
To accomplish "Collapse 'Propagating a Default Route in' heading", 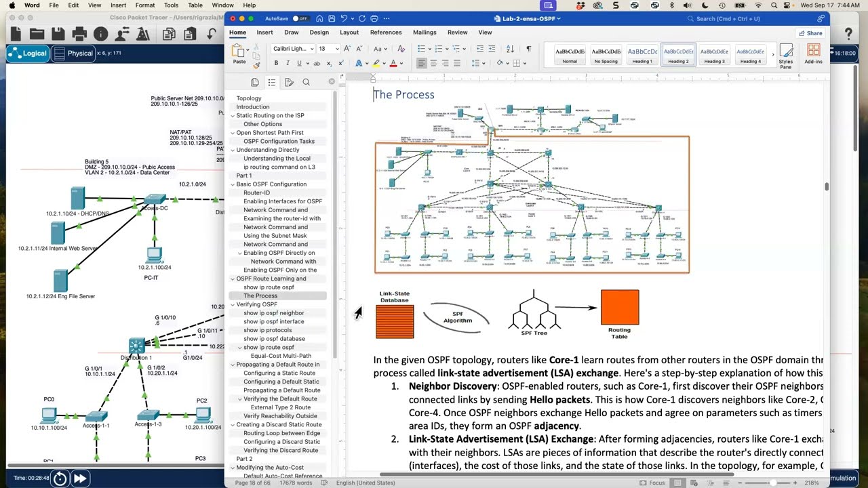I will click(233, 365).
